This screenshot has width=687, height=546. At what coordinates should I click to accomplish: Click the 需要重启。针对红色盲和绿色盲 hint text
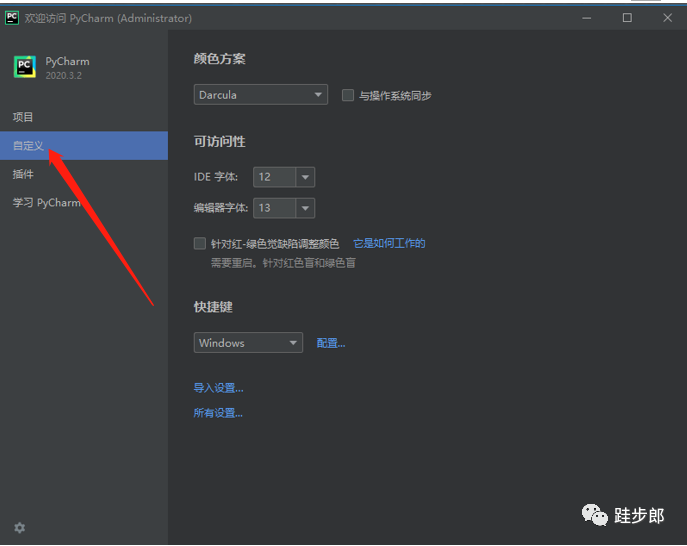pyautogui.click(x=283, y=263)
